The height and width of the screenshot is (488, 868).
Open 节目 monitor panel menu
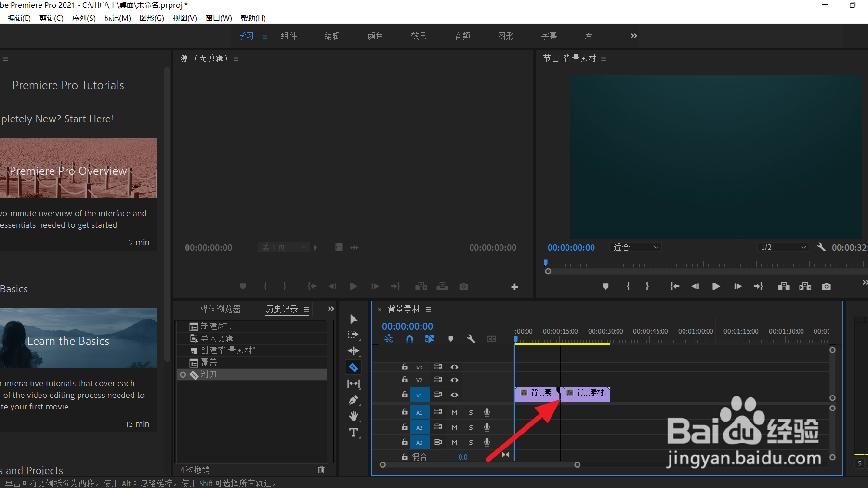(x=604, y=59)
